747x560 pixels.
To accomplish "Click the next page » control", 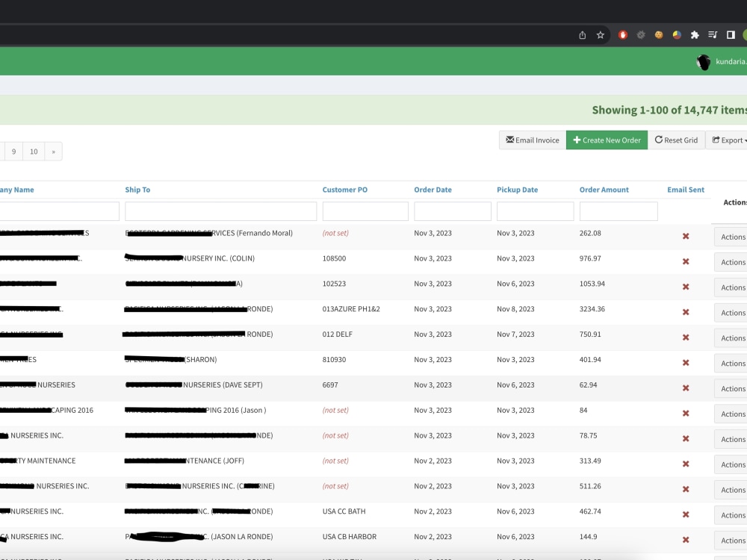I will pos(53,151).
